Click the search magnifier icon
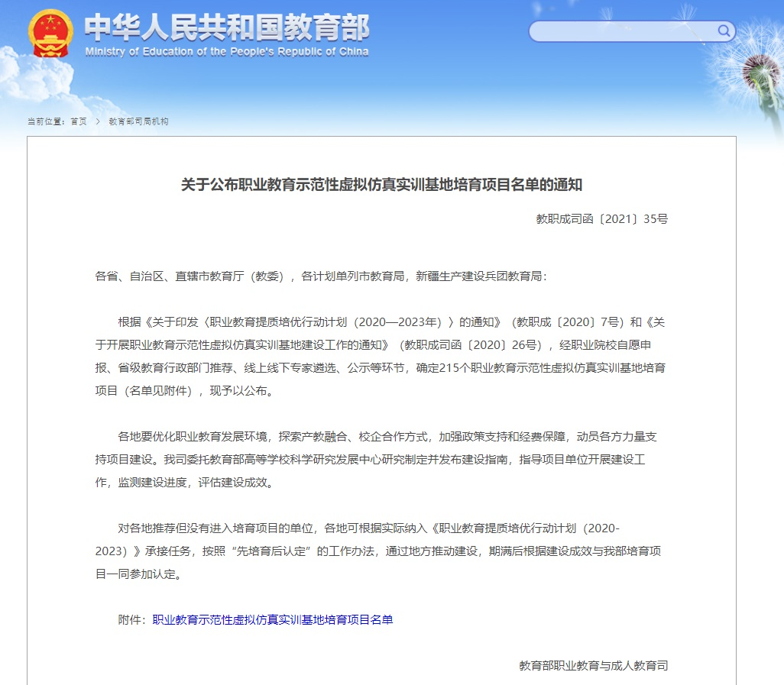 [x=724, y=31]
